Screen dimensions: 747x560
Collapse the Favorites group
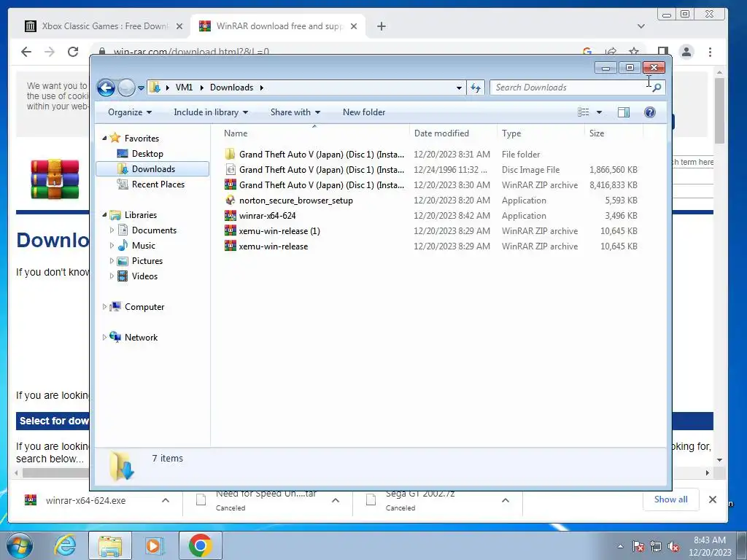(x=104, y=138)
